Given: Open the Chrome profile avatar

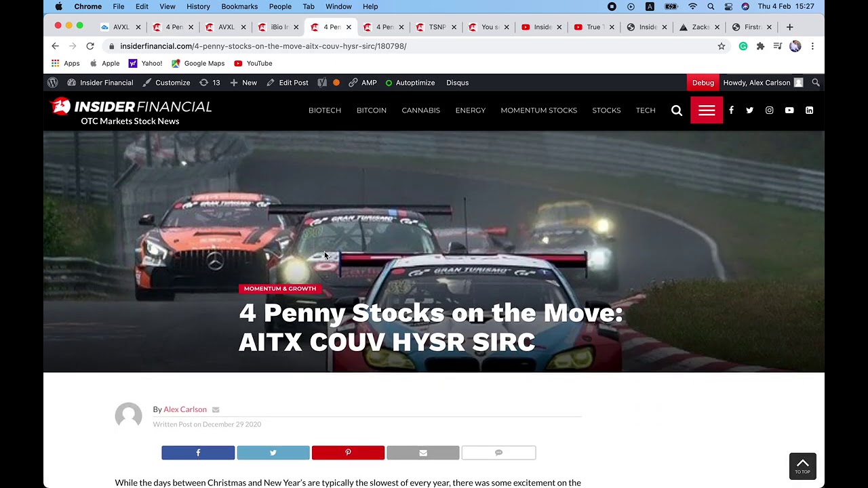Looking at the screenshot, I should [x=795, y=46].
